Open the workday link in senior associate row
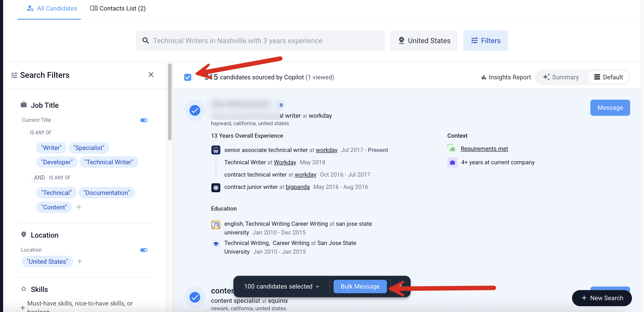 (326, 150)
